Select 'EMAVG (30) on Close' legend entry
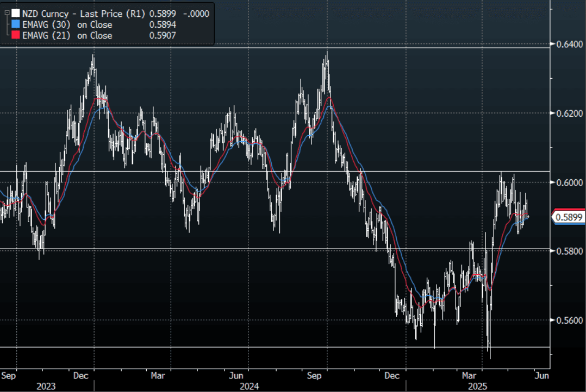586x392 pixels. pyautogui.click(x=67, y=24)
